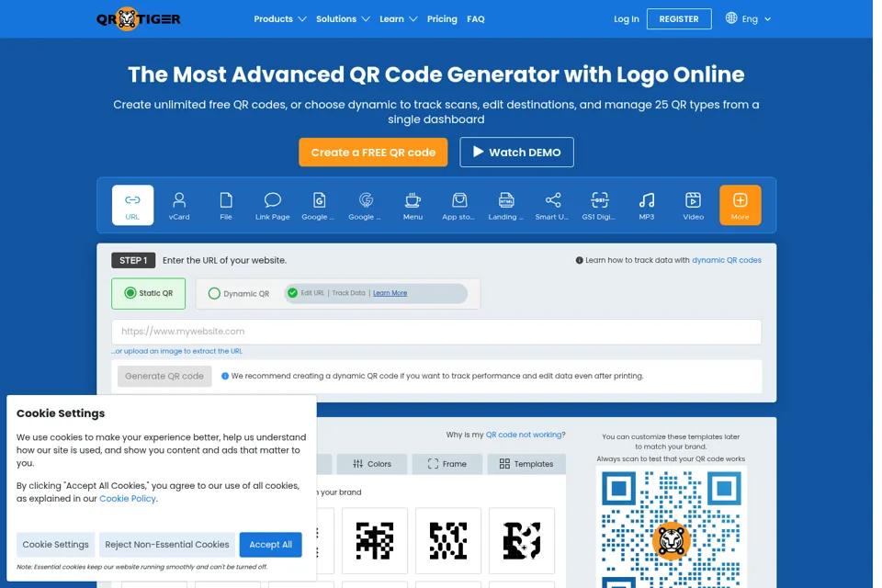Click Reject Non-Essential Cookies
The height and width of the screenshot is (588, 882).
(167, 545)
